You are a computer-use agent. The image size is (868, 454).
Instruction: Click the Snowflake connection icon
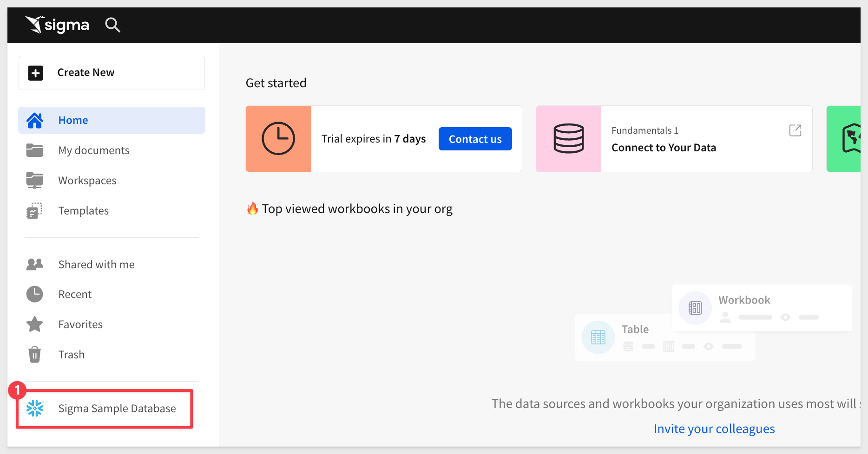click(x=35, y=409)
